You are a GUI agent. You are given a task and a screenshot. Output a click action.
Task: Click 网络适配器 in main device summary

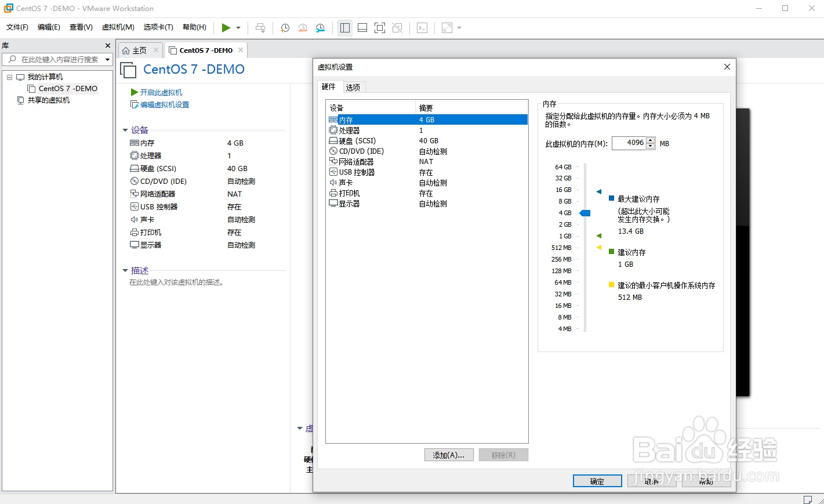157,194
